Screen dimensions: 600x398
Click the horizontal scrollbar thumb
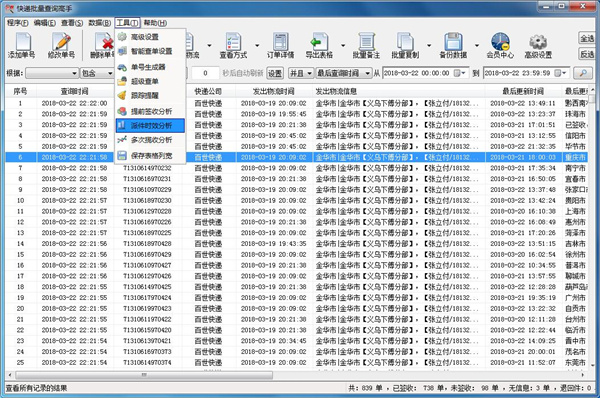point(144,375)
